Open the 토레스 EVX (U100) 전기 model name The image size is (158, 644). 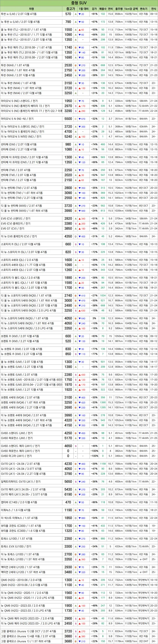point(16,547)
